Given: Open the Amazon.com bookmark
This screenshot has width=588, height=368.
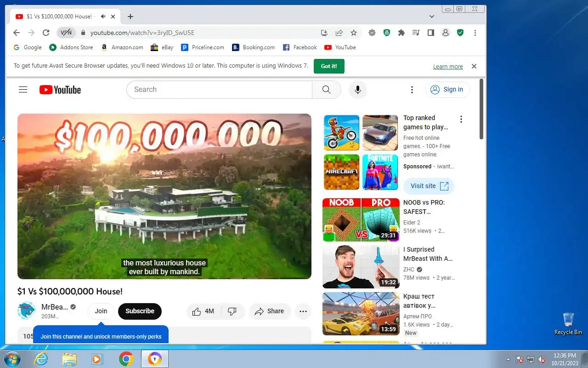Looking at the screenshot, I should [x=122, y=47].
